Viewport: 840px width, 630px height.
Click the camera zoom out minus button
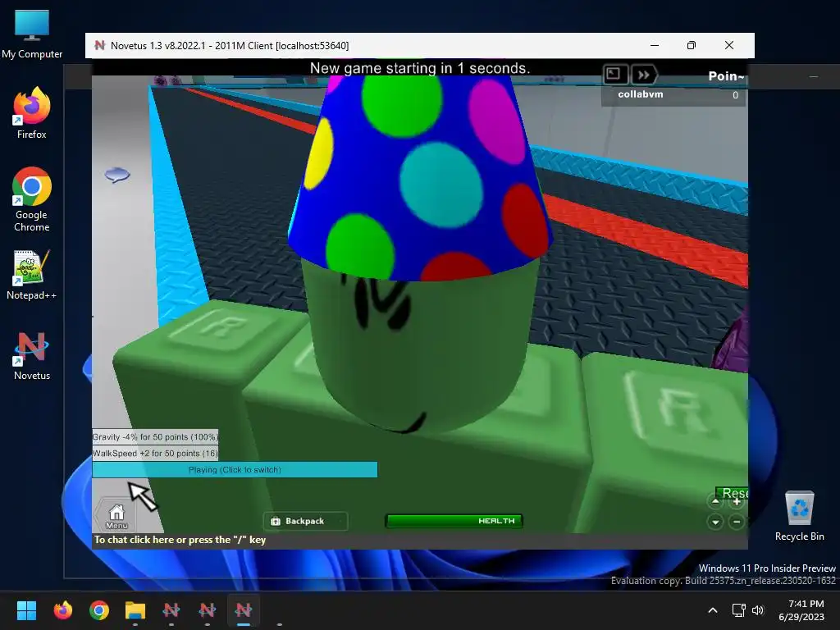[737, 522]
